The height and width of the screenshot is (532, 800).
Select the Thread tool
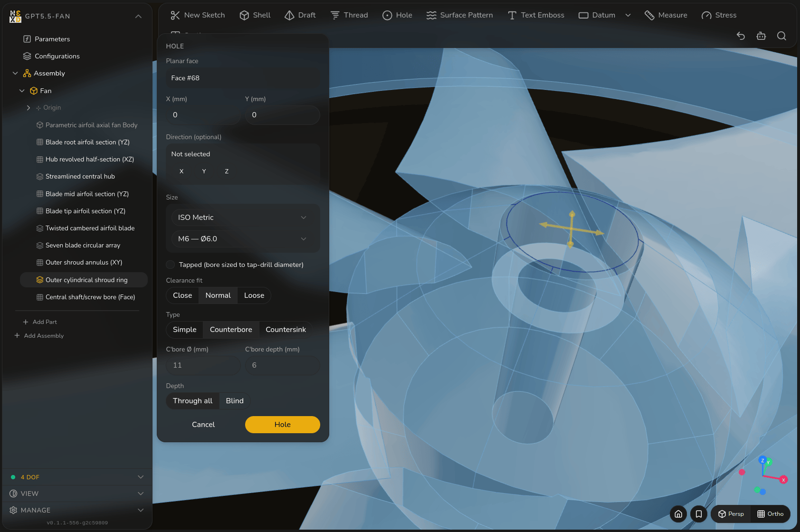tap(349, 15)
